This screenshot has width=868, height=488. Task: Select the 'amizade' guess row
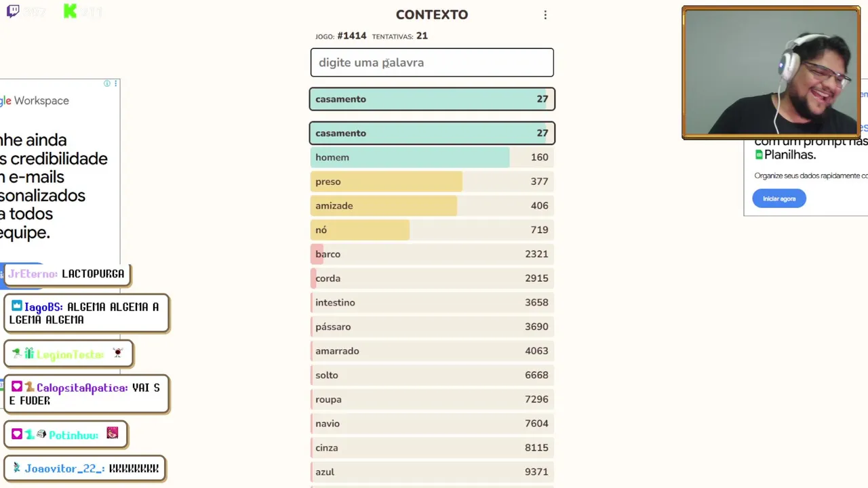[432, 206]
